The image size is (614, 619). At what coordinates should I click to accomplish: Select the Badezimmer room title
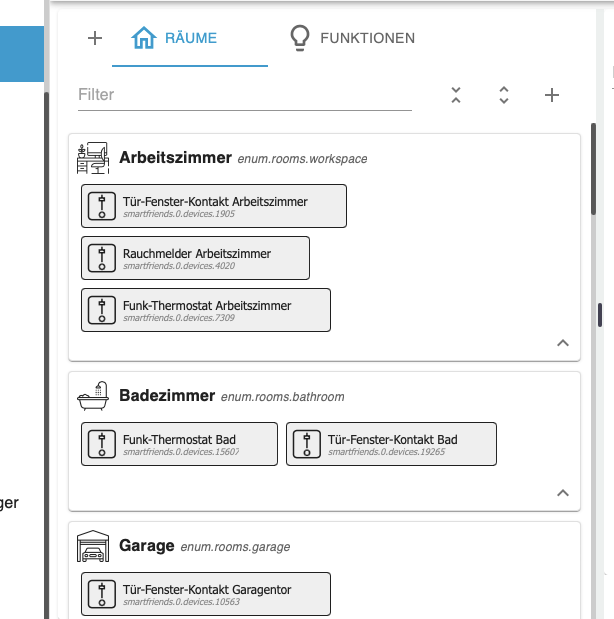(167, 396)
